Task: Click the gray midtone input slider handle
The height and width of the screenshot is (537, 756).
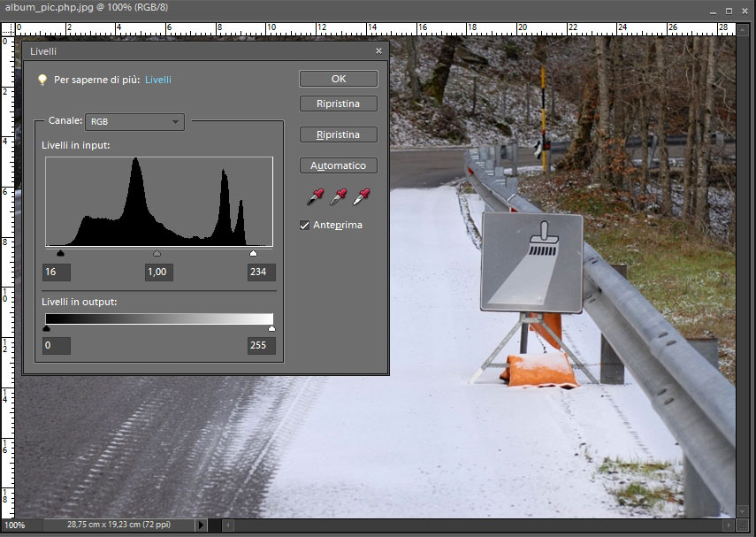Action: tap(157, 253)
